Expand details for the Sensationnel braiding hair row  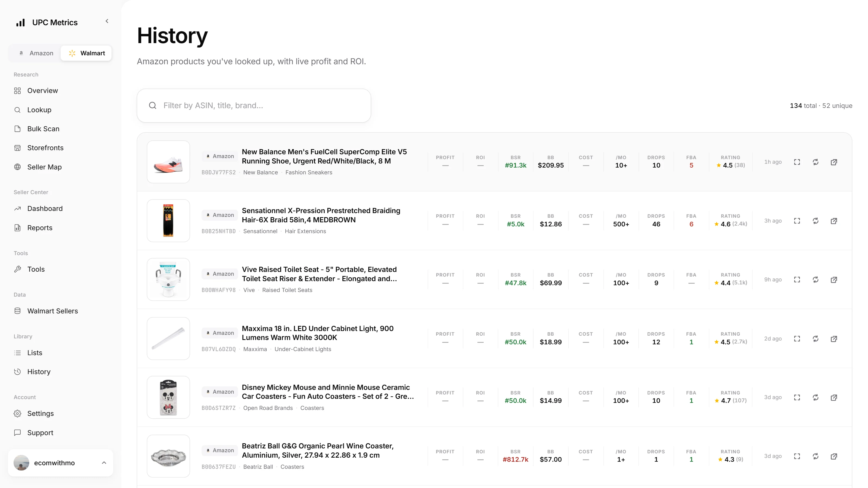797,221
